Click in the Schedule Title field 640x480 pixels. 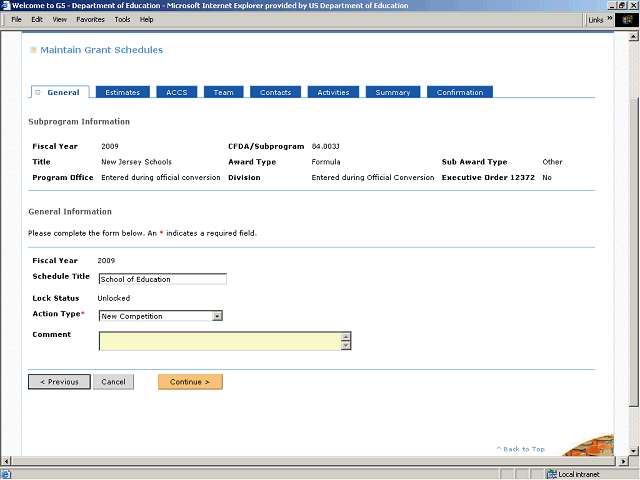162,279
